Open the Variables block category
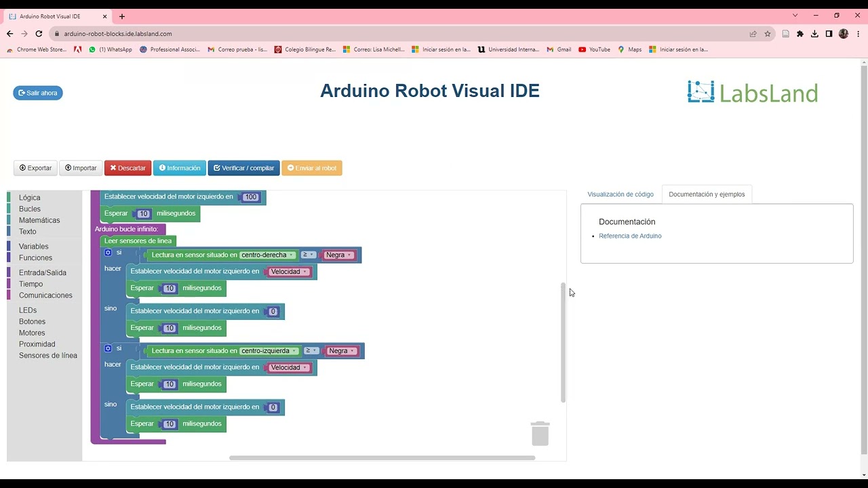 [34, 247]
